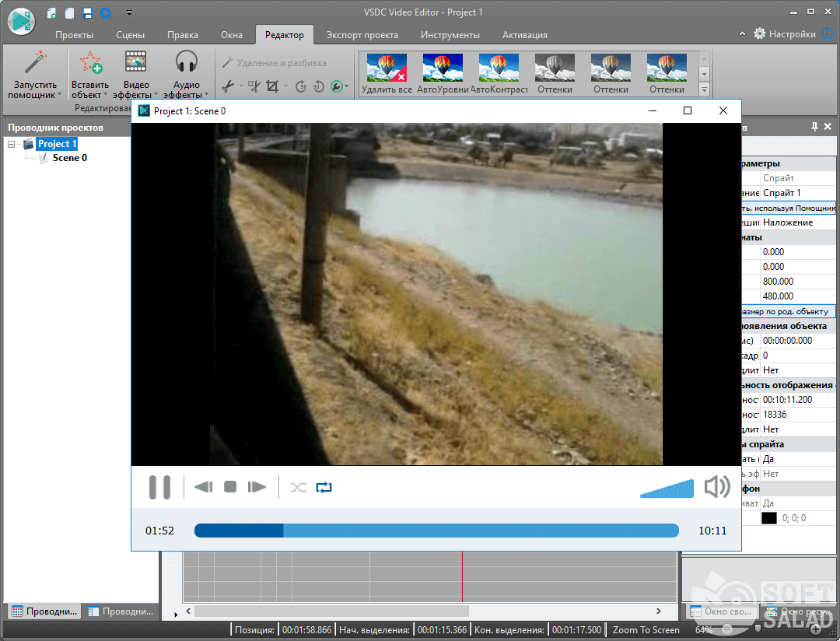Step to the next frame

[x=257, y=487]
